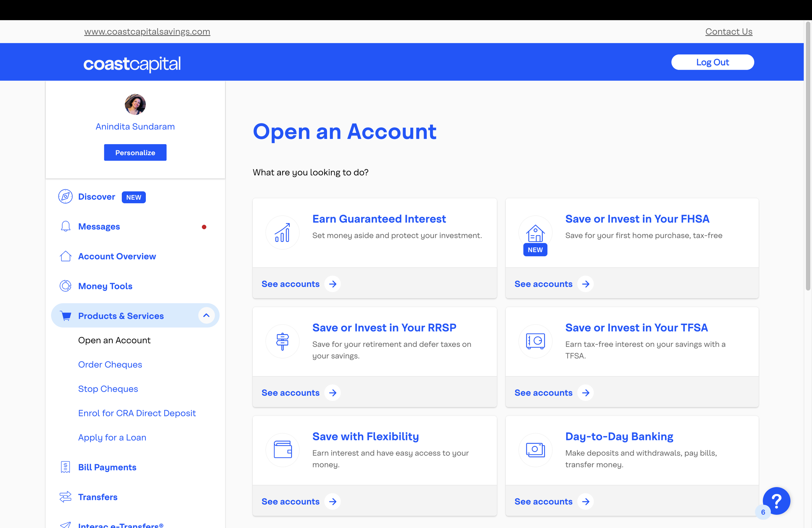Open the Order Cheques link

[110, 365]
